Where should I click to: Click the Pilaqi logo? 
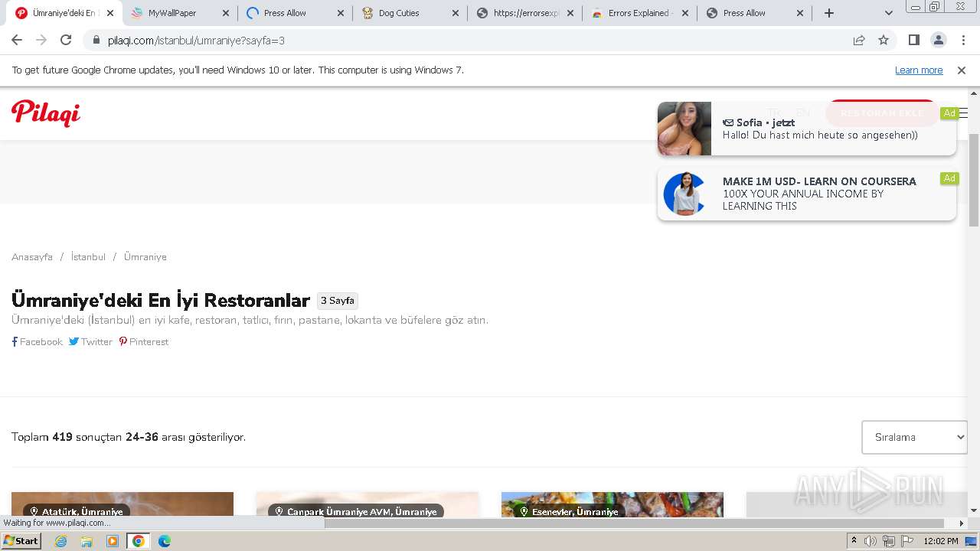[x=46, y=113]
